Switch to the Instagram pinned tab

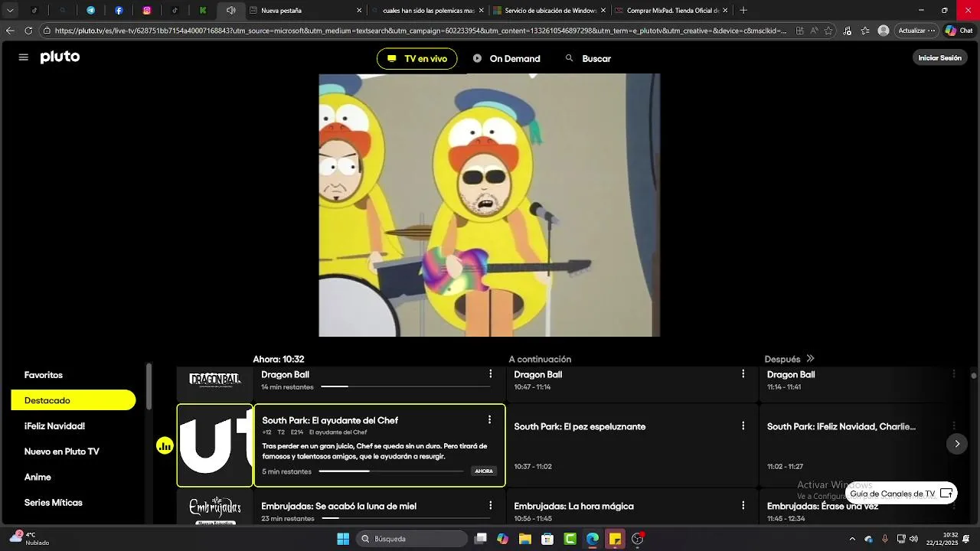pyautogui.click(x=147, y=11)
